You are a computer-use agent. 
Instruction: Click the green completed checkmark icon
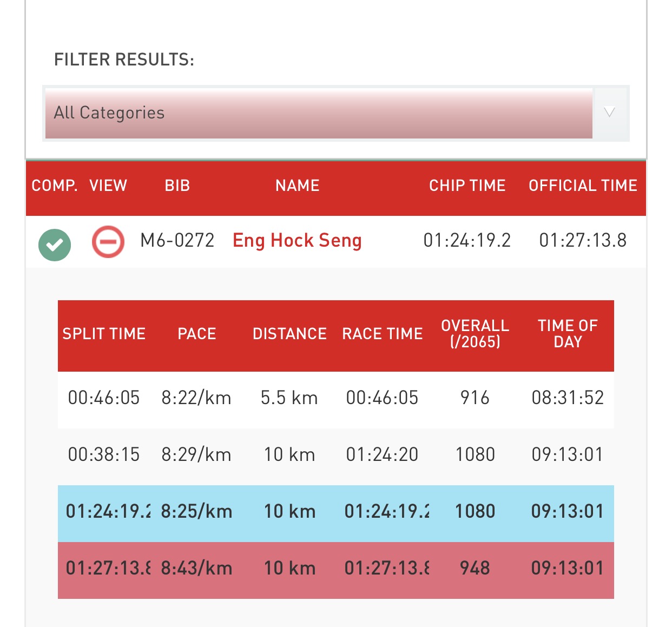pyautogui.click(x=55, y=245)
